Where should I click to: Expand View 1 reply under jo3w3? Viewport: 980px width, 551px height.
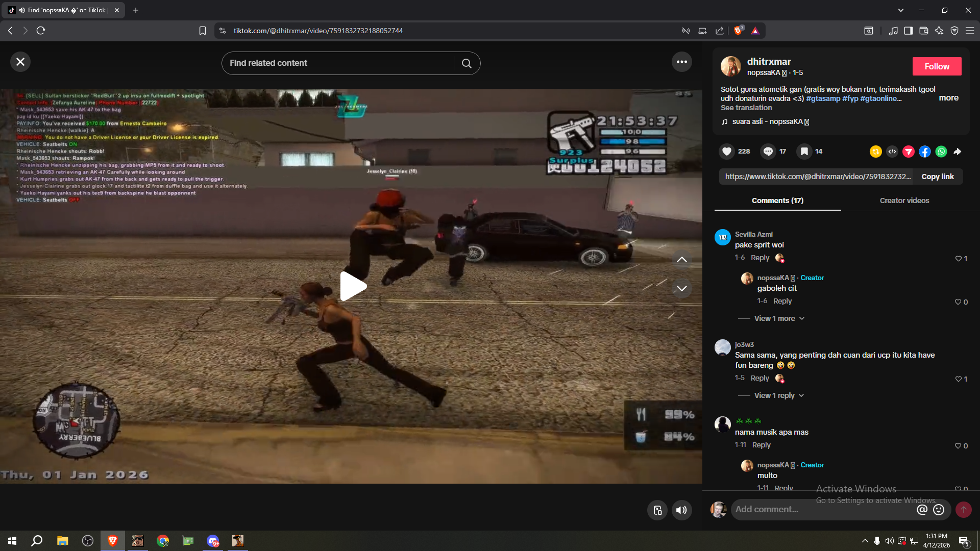click(x=779, y=395)
